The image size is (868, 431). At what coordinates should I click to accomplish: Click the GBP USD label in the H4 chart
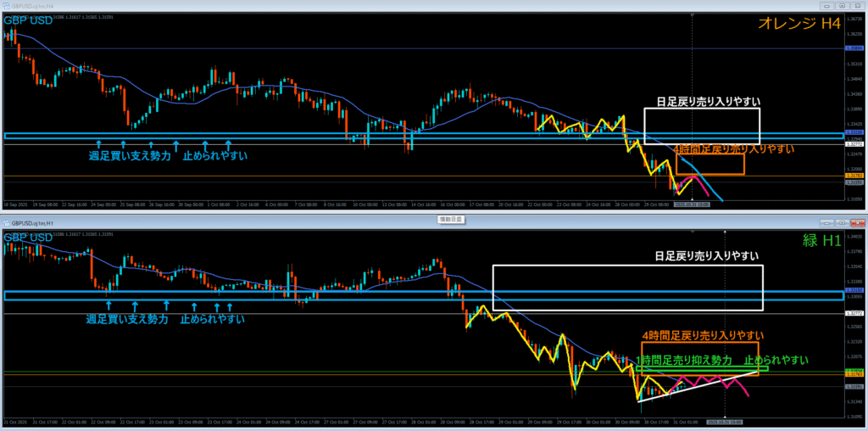(x=29, y=20)
